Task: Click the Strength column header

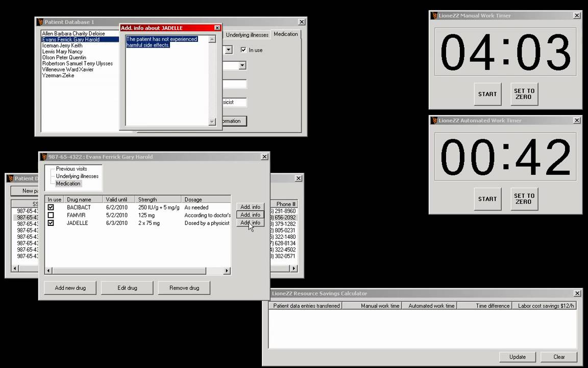Action: 158,199
